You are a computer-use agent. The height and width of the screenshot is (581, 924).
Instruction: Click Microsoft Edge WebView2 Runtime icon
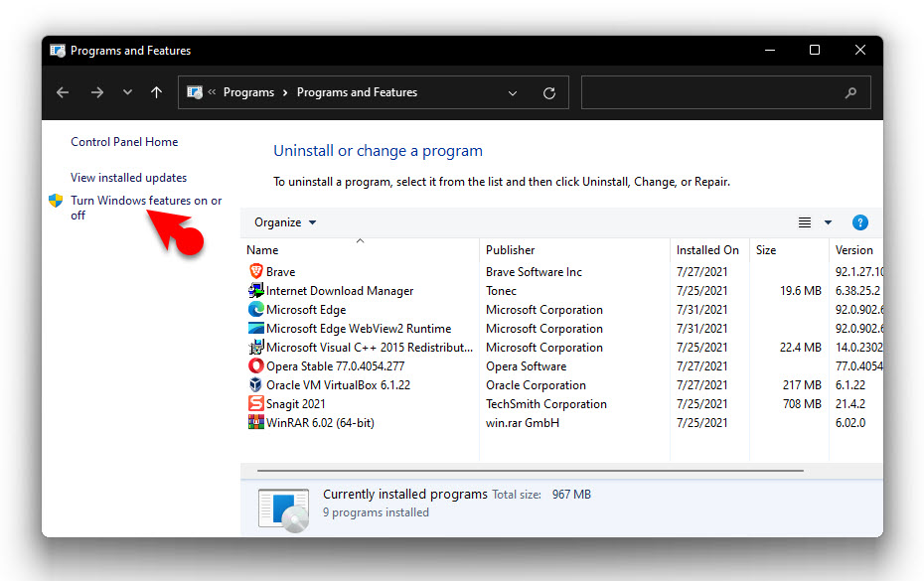click(255, 328)
